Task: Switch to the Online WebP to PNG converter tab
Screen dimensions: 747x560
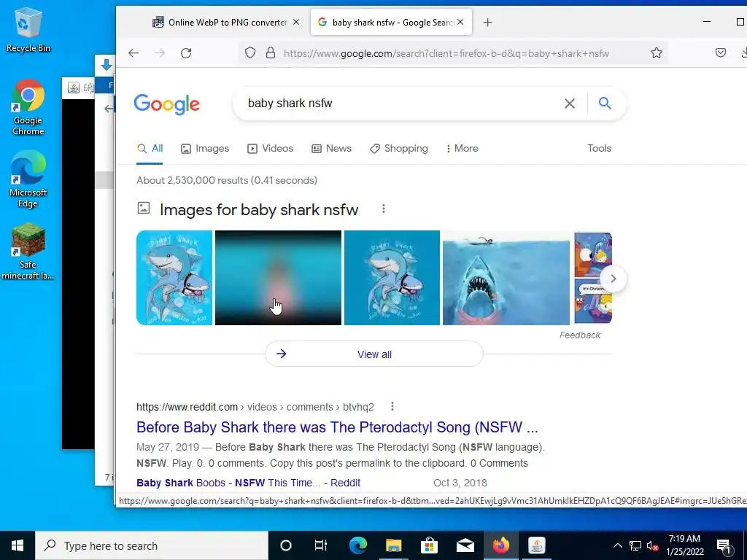Action: coord(226,23)
